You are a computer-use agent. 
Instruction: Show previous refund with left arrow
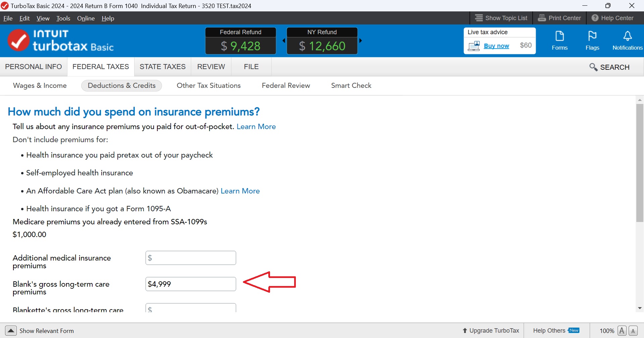click(284, 41)
